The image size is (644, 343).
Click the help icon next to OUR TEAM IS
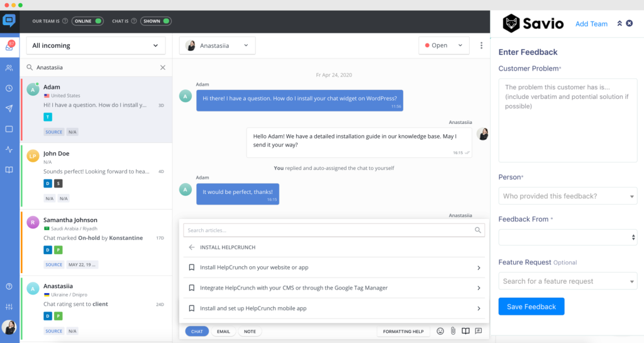pyautogui.click(x=65, y=21)
